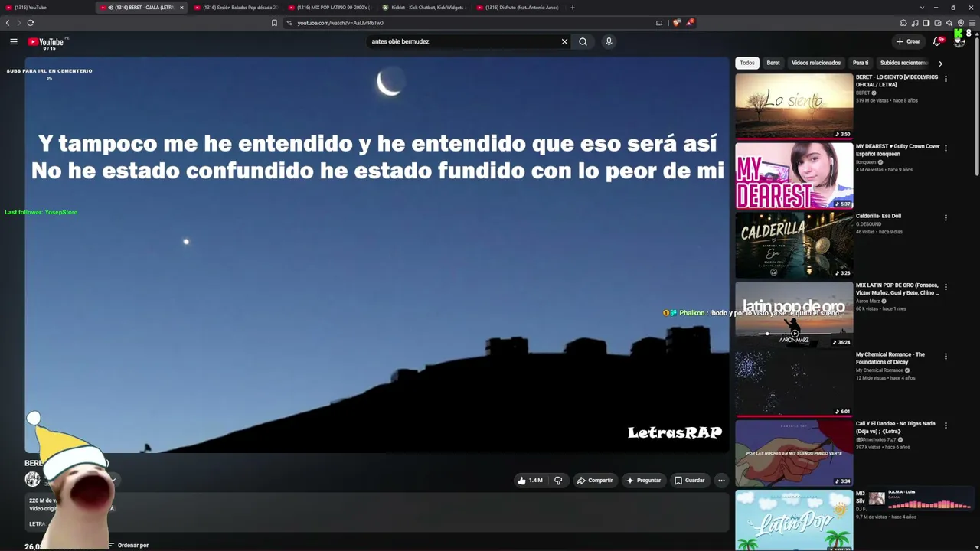Open options for MIX LATIN POP DE ORO
Image resolution: width=980 pixels, height=551 pixels.
click(x=946, y=287)
